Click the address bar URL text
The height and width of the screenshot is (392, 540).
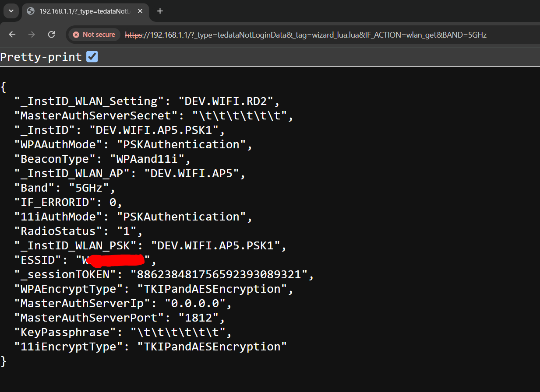[x=306, y=35]
